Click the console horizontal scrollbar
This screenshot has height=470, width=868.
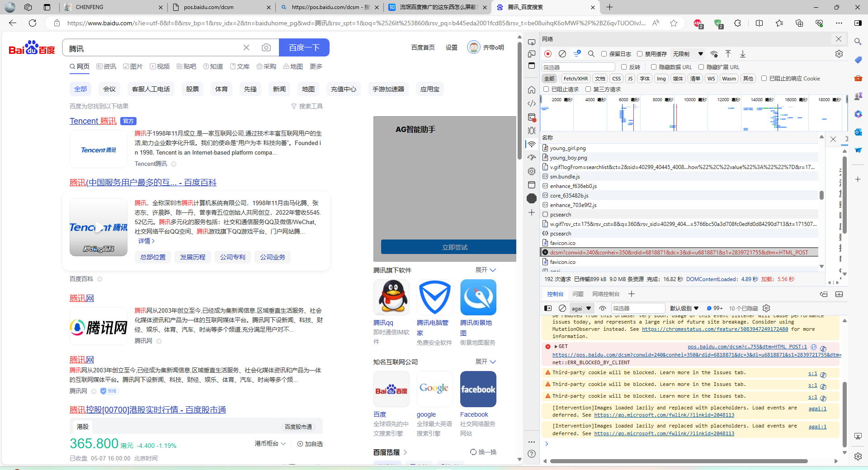click(x=678, y=461)
